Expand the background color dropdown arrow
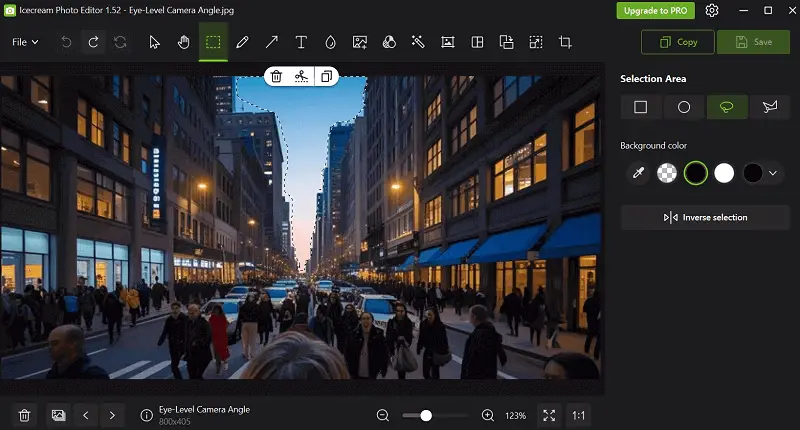 click(x=773, y=173)
